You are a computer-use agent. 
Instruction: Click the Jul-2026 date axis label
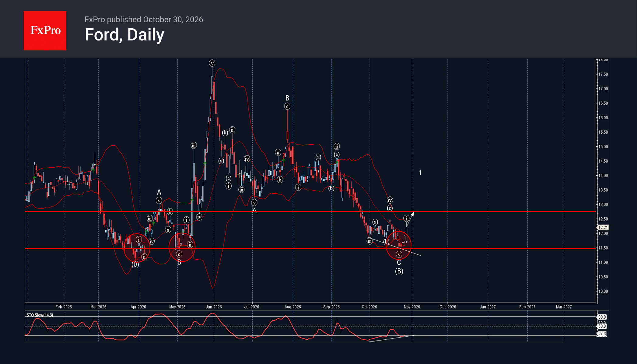[252, 307]
